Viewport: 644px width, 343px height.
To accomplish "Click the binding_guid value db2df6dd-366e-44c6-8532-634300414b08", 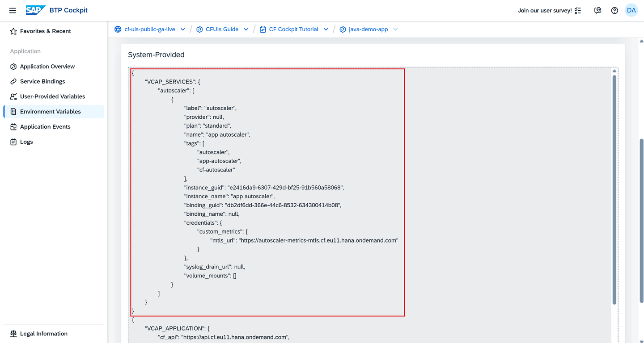I will tap(283, 205).
